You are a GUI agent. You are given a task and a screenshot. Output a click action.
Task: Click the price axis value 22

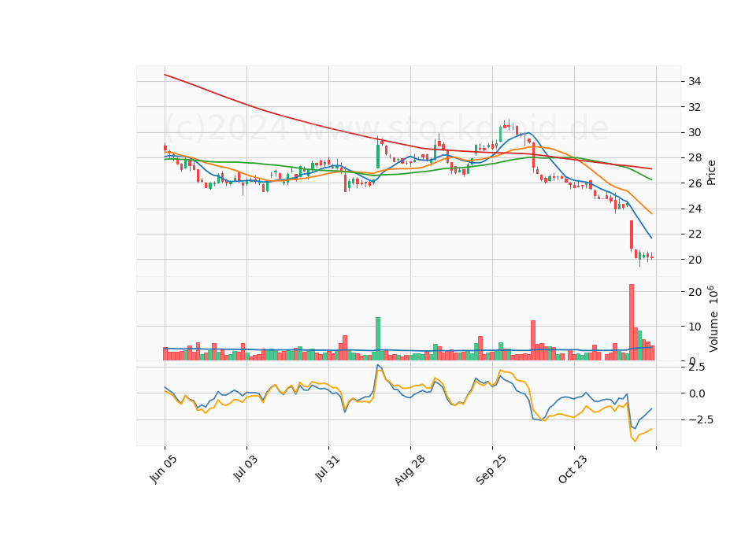[x=695, y=235]
